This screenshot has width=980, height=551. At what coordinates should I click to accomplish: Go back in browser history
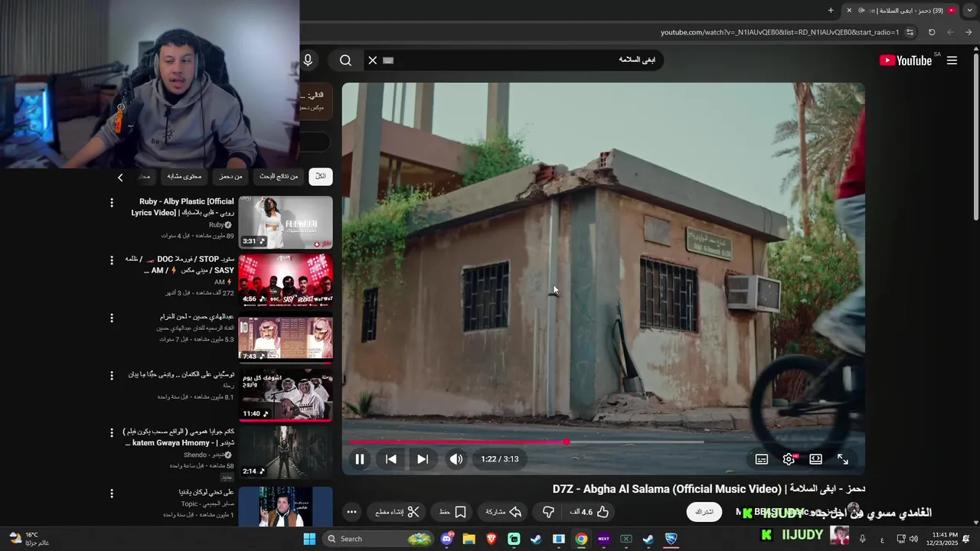(969, 32)
